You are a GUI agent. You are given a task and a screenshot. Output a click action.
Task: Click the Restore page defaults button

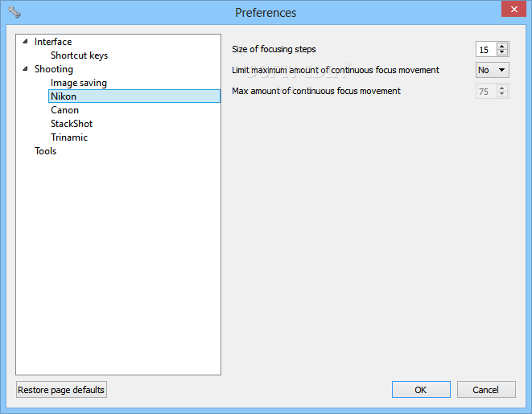click(61, 390)
